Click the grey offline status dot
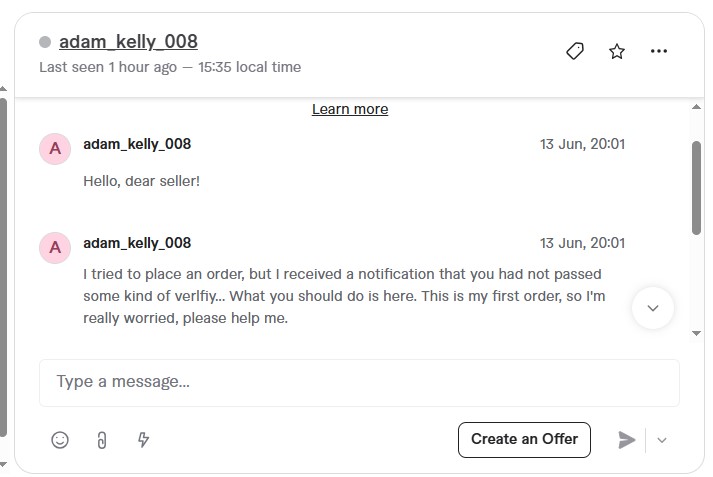713x477 pixels. tap(45, 42)
